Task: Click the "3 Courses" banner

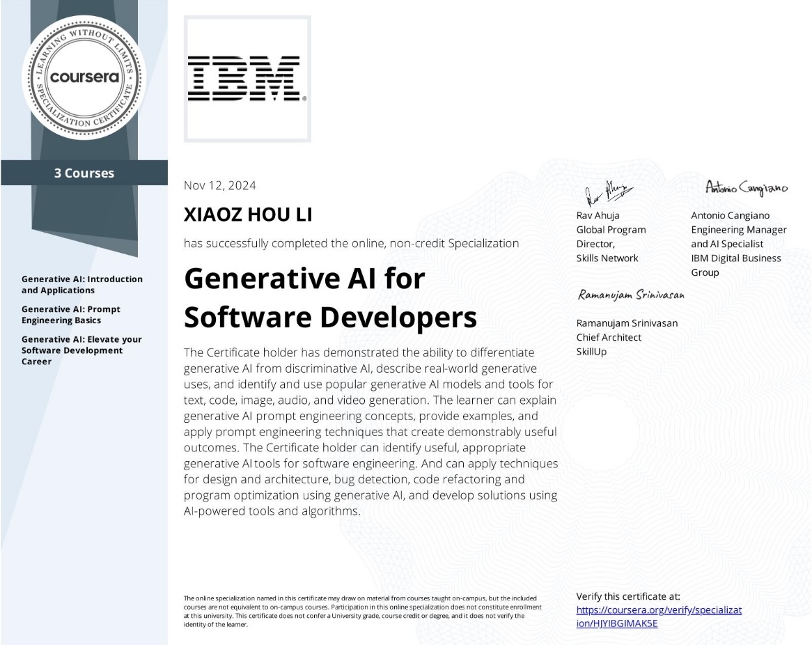Action: [x=84, y=173]
